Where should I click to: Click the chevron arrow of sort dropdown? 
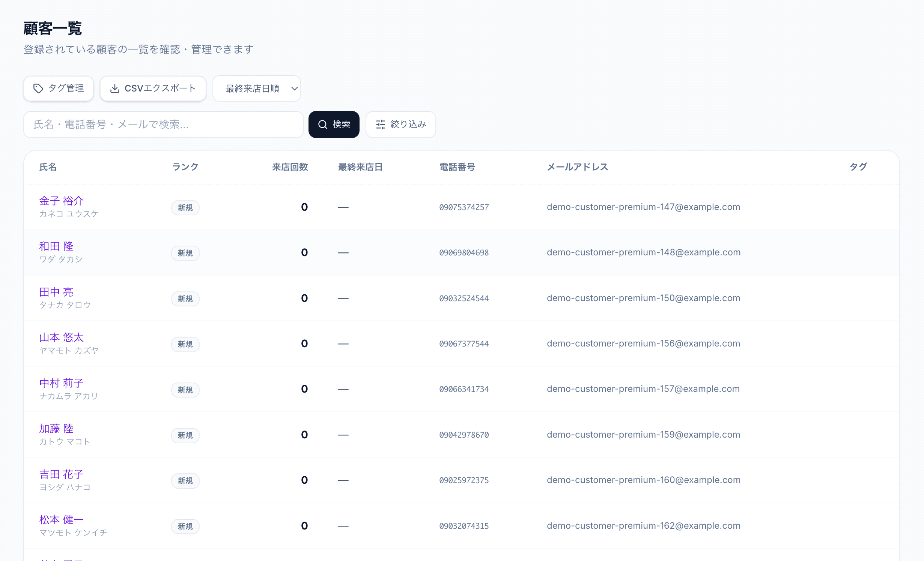coord(295,88)
